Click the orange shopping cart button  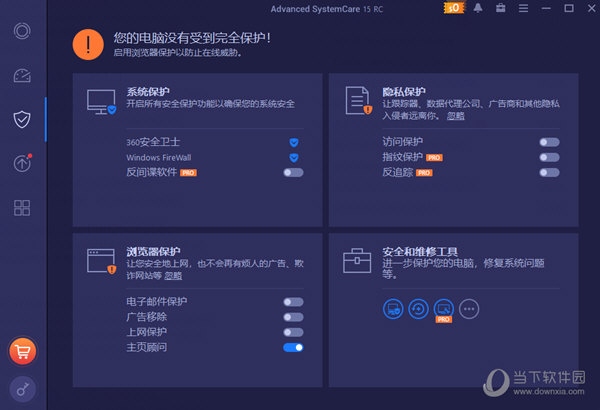click(23, 351)
